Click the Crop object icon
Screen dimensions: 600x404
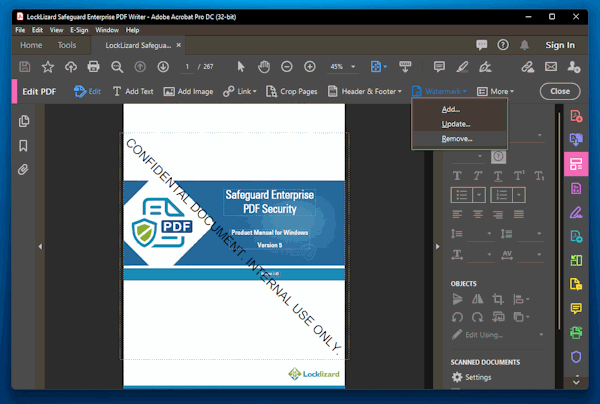[x=498, y=299]
